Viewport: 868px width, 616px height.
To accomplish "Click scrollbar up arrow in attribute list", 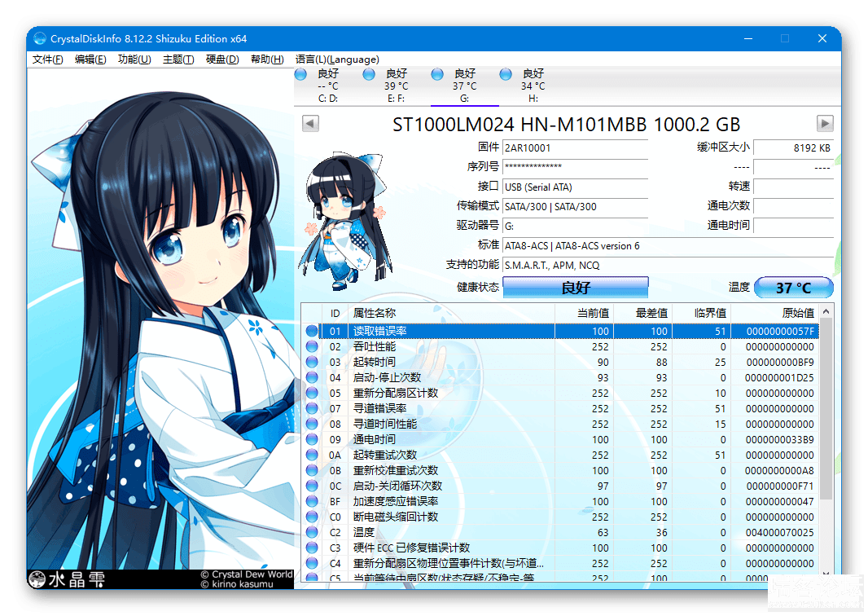I will tap(826, 311).
